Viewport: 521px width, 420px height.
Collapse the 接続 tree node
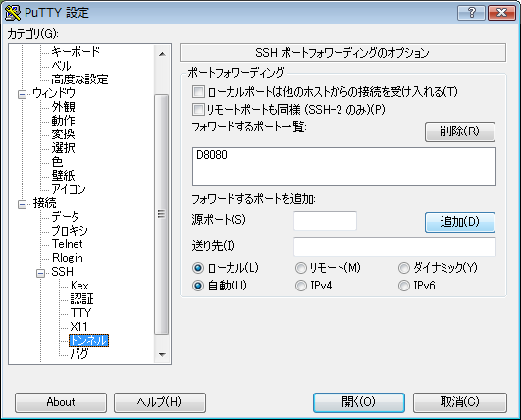22,204
